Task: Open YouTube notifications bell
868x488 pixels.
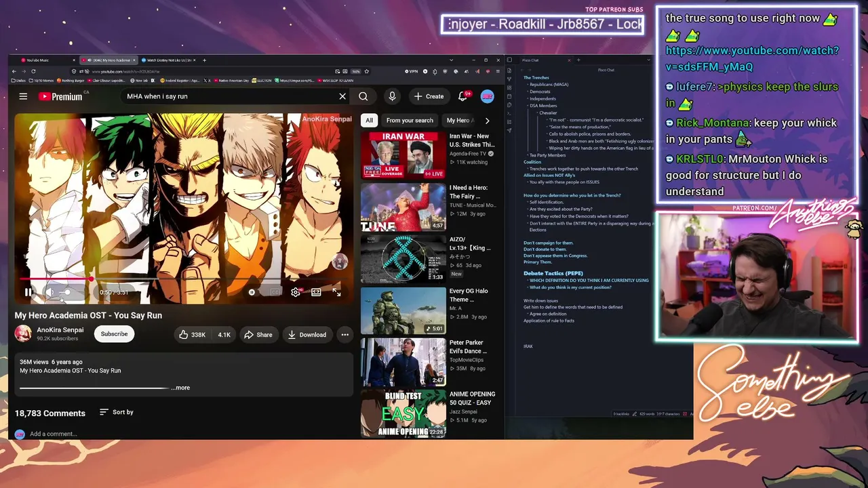Action: pyautogui.click(x=463, y=96)
